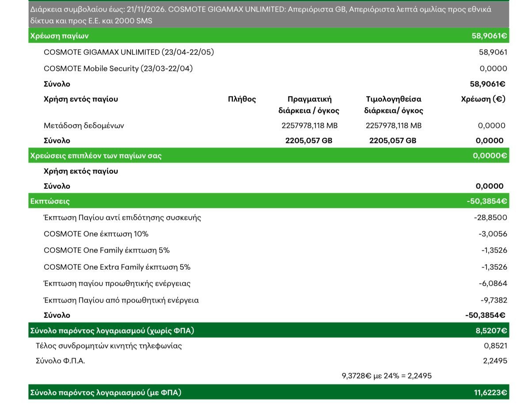
Task: Click -1,3526 on the One Extra Family row
Action: pos(494,267)
